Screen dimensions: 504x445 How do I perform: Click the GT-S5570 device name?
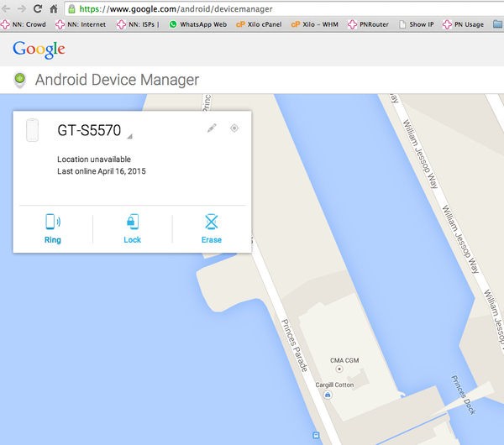click(x=89, y=130)
